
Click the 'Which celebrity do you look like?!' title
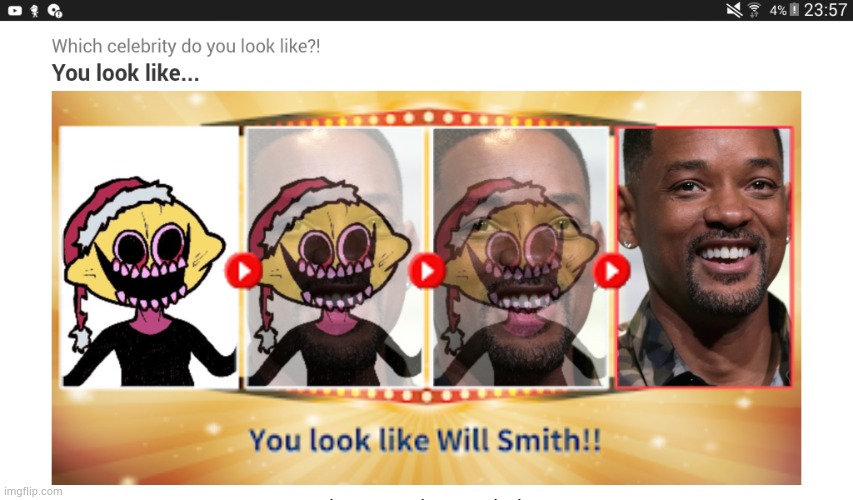coord(186,46)
